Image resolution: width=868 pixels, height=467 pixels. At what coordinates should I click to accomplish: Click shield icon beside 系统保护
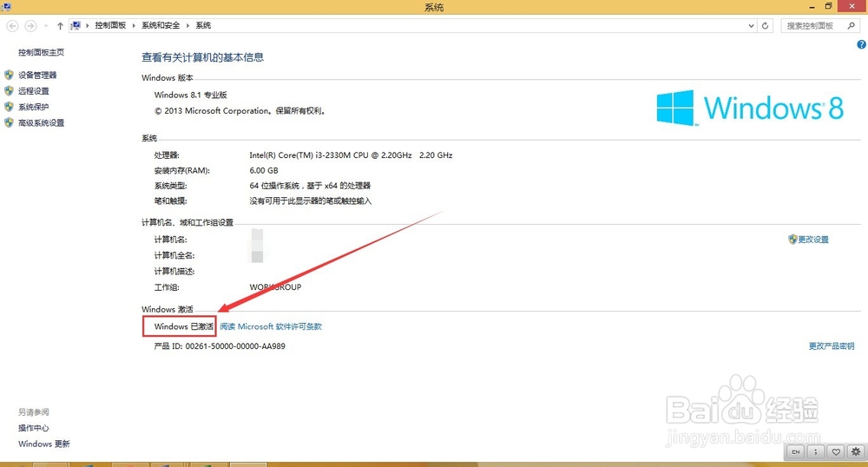coord(9,107)
